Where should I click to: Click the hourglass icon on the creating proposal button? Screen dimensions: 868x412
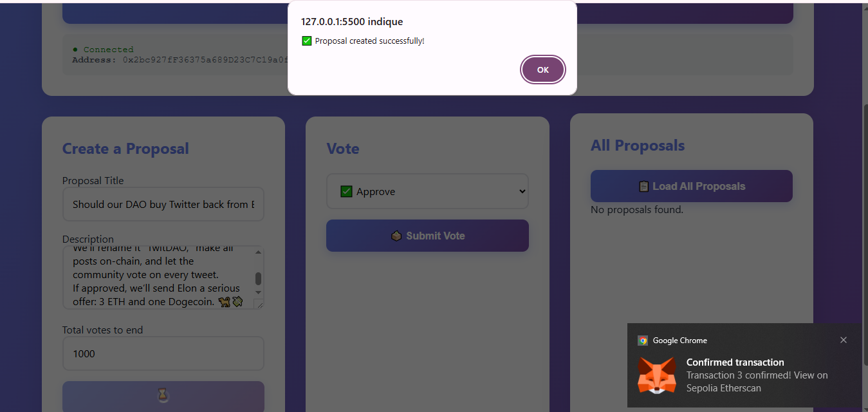click(163, 395)
